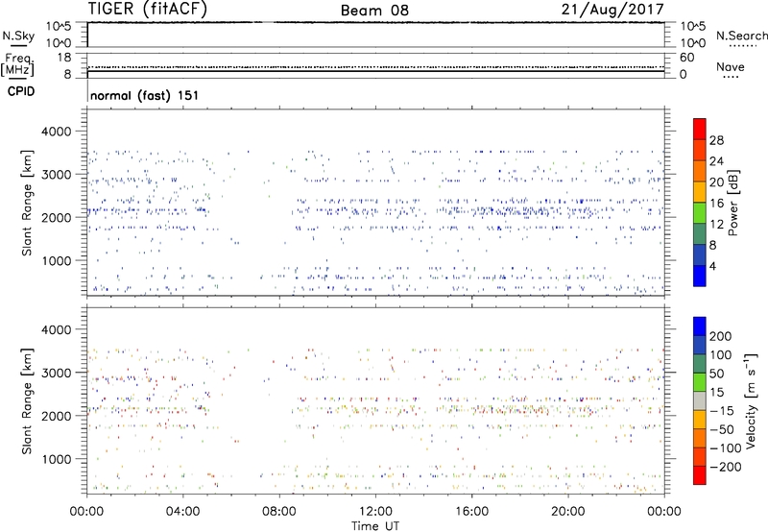Click the Time UT axis title

(x=375, y=526)
